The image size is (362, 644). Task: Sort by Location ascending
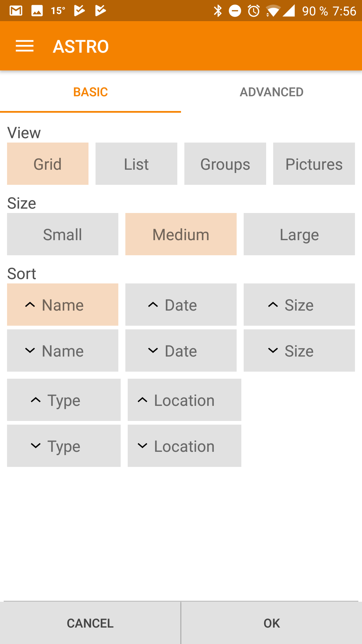click(x=184, y=400)
